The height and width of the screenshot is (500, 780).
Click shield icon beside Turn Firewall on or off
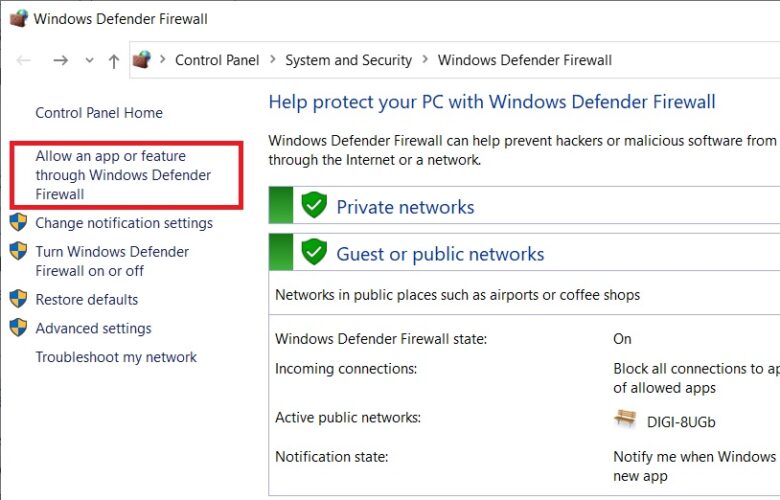point(18,251)
